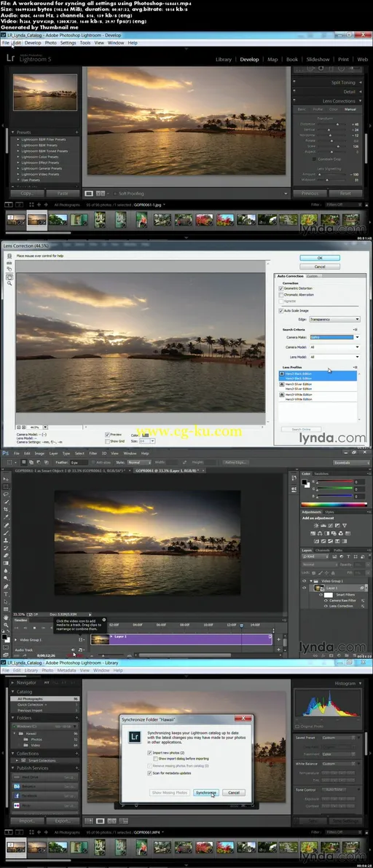Toggle Preview checkbox in Lens Correction dialog
This screenshot has height=868, width=373.
click(107, 435)
